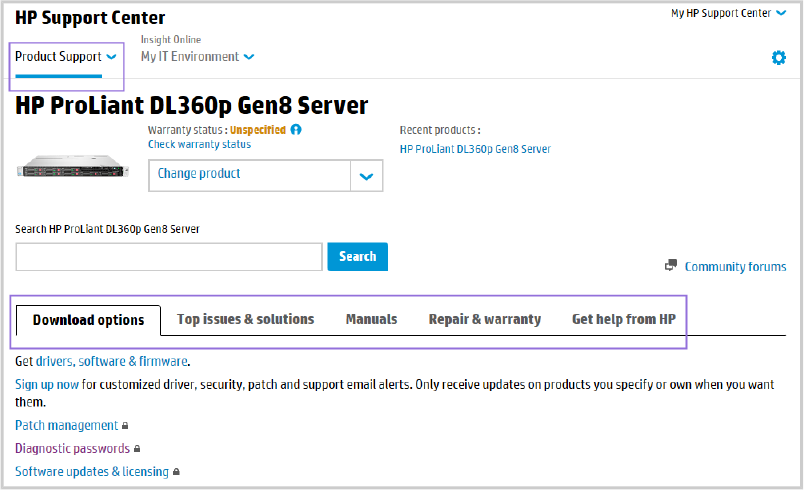Click the Search HP ProLiant DL360p Gen8 Server label
The width and height of the screenshot is (804, 490).
pos(107,229)
